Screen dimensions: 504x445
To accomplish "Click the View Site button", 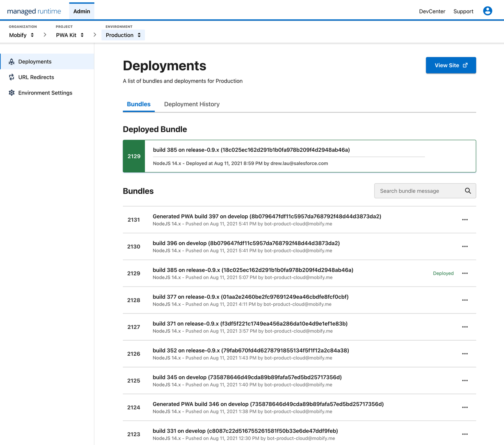I will click(x=451, y=65).
